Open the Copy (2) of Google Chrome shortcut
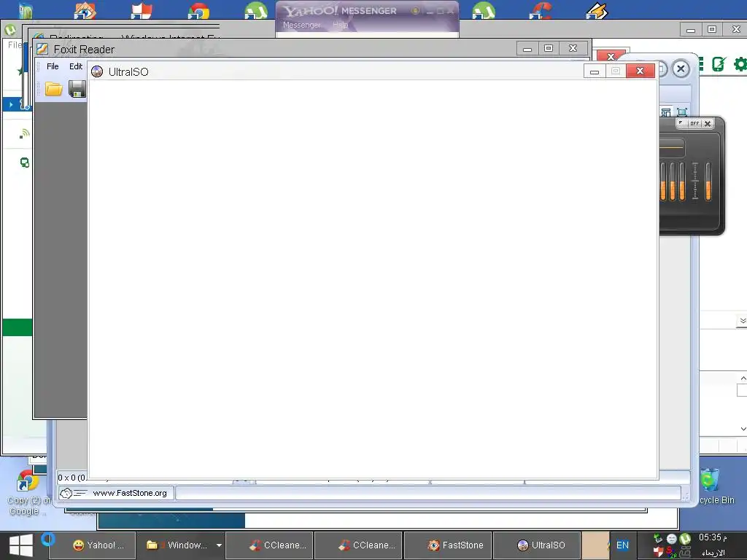This screenshot has width=747, height=560. pyautogui.click(x=27, y=494)
